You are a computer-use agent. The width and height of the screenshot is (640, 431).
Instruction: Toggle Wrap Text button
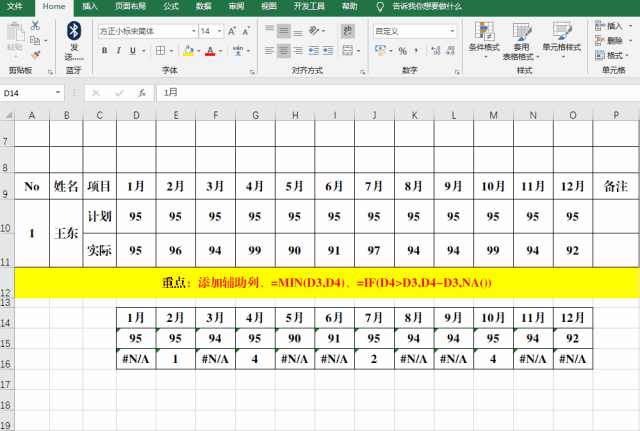(x=348, y=31)
